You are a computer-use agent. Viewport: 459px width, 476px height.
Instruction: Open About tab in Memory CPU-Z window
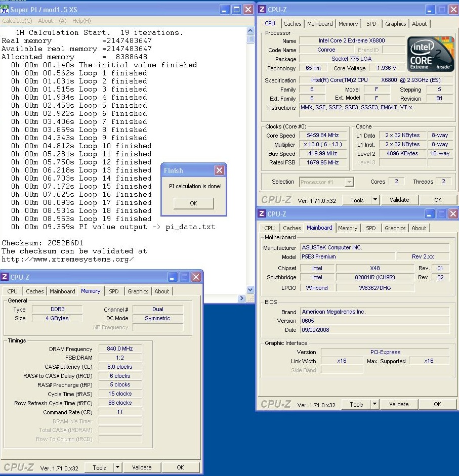tap(161, 291)
